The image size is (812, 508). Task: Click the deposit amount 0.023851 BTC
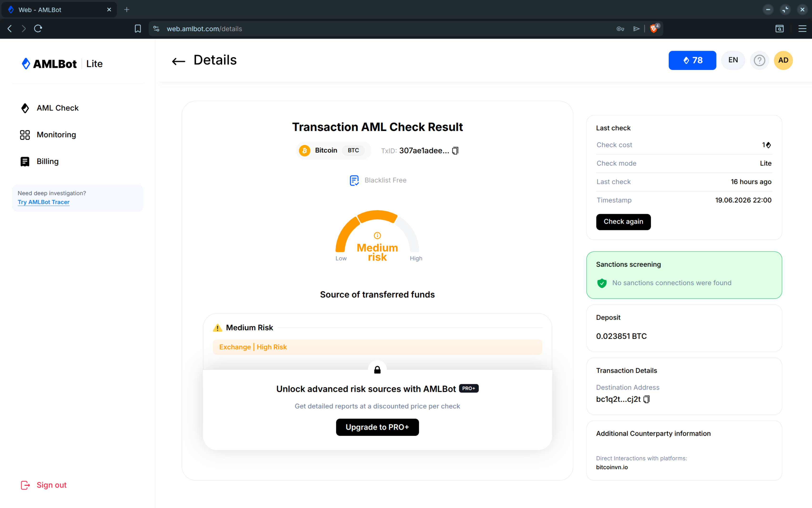[x=621, y=336]
